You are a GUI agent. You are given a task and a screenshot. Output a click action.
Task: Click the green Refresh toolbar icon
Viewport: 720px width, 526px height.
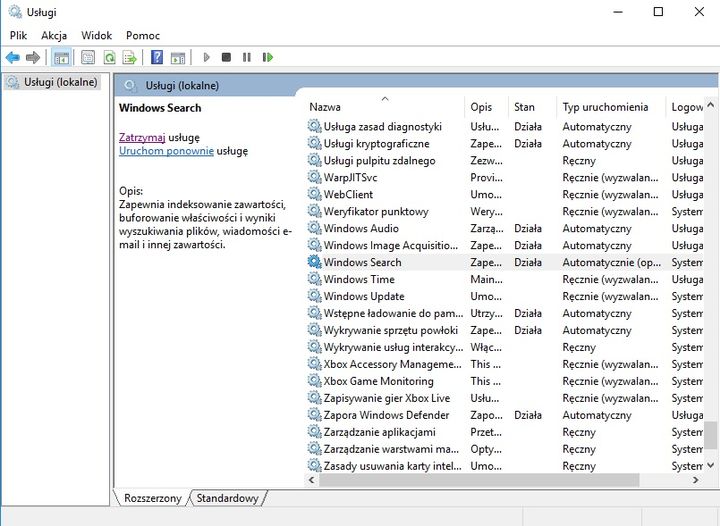pyautogui.click(x=109, y=57)
